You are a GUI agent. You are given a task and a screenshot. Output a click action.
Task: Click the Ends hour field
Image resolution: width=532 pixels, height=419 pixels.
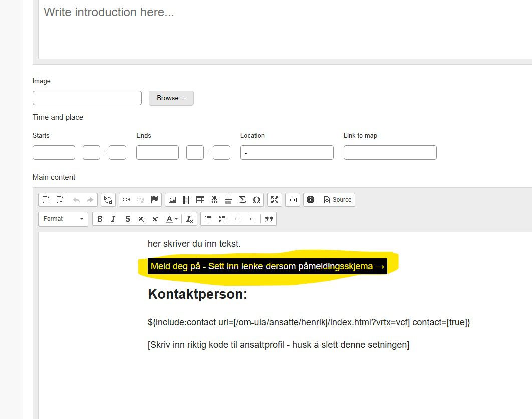195,153
